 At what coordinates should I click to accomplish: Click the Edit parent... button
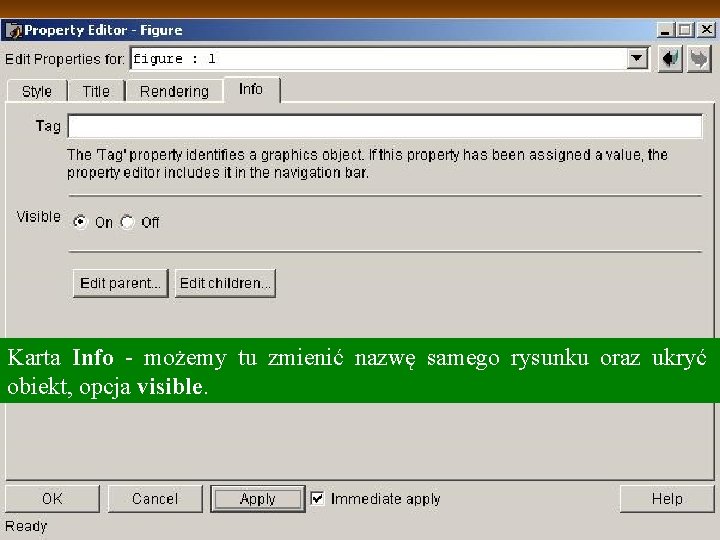pos(121,283)
